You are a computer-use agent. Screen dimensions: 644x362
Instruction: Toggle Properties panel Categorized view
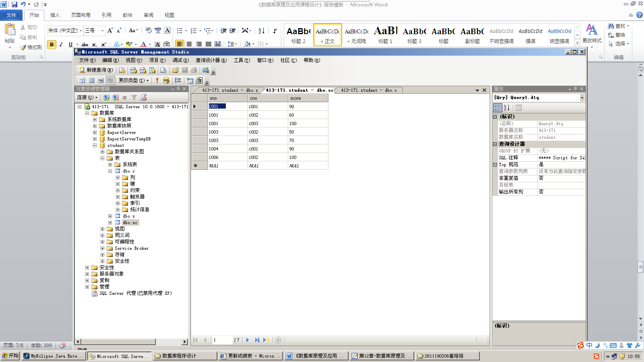click(x=497, y=108)
